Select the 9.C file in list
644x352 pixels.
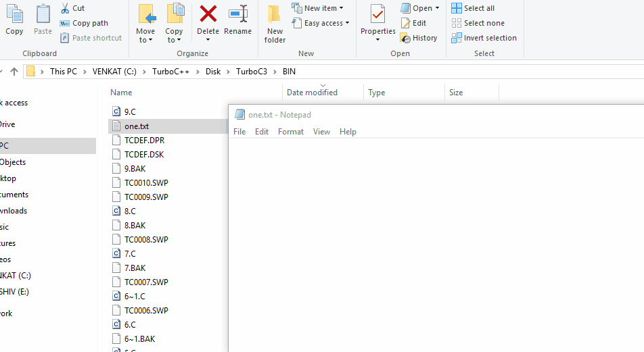pyautogui.click(x=130, y=111)
